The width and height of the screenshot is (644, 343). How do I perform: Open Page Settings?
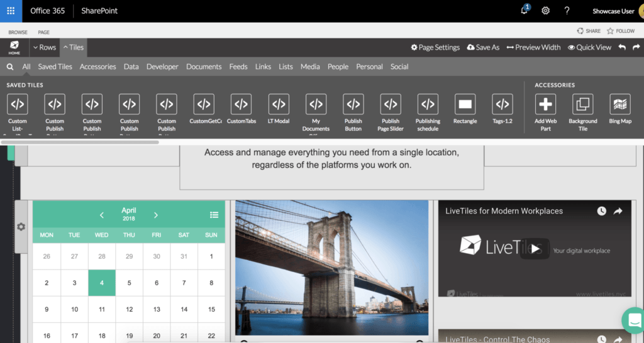tap(435, 47)
